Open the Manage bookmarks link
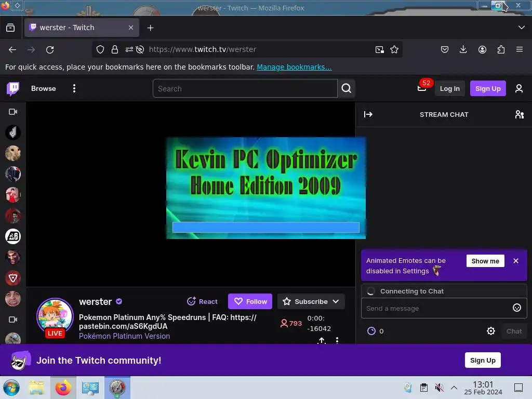This screenshot has width=532, height=399. (294, 67)
